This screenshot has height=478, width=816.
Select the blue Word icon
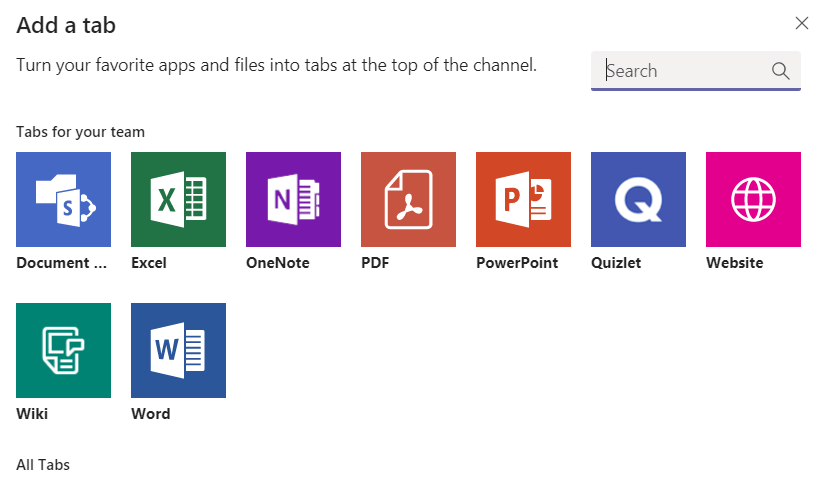point(178,350)
